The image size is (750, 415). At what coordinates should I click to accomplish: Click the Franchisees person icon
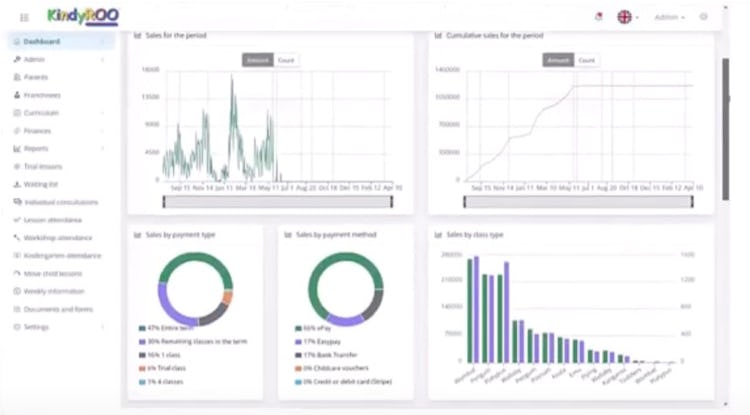[17, 95]
